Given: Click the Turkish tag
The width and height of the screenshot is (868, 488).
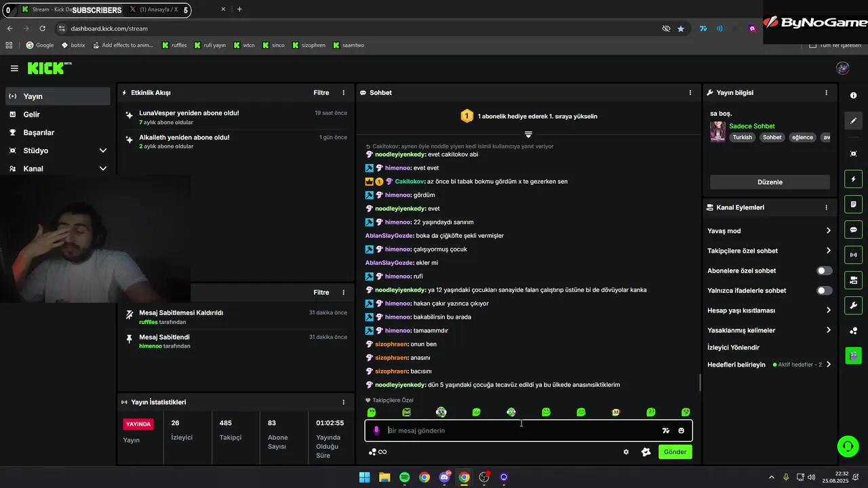Looking at the screenshot, I should coord(742,138).
